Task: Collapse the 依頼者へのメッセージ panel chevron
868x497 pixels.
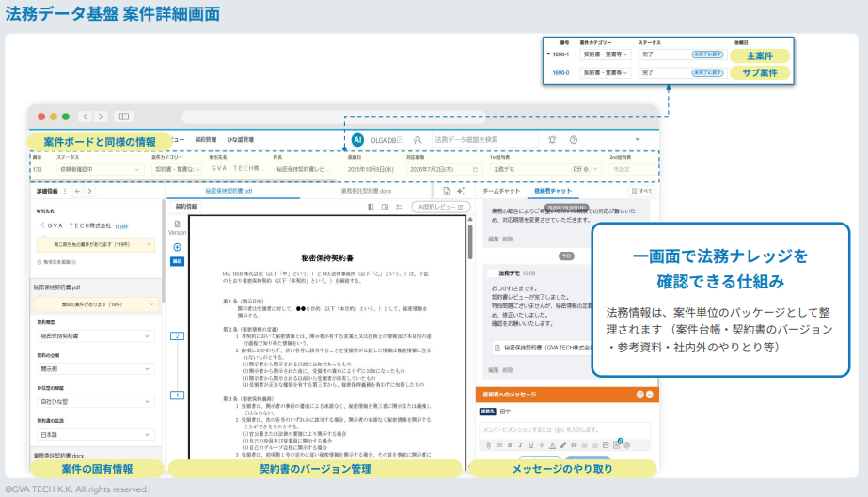Action: point(650,395)
